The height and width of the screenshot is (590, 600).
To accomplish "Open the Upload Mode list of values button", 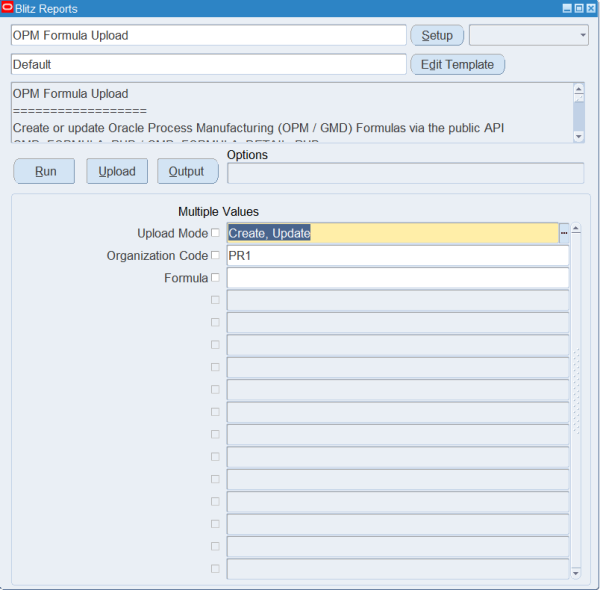I will [564, 233].
